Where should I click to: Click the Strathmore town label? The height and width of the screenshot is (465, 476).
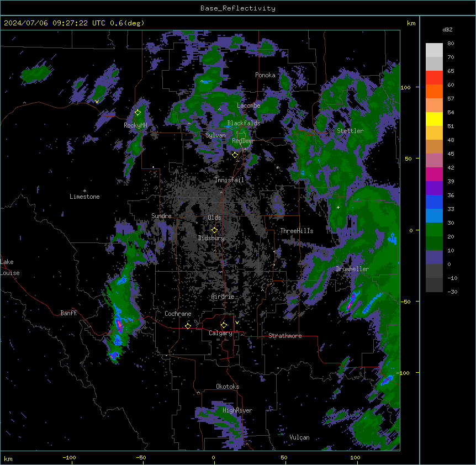pyautogui.click(x=285, y=336)
